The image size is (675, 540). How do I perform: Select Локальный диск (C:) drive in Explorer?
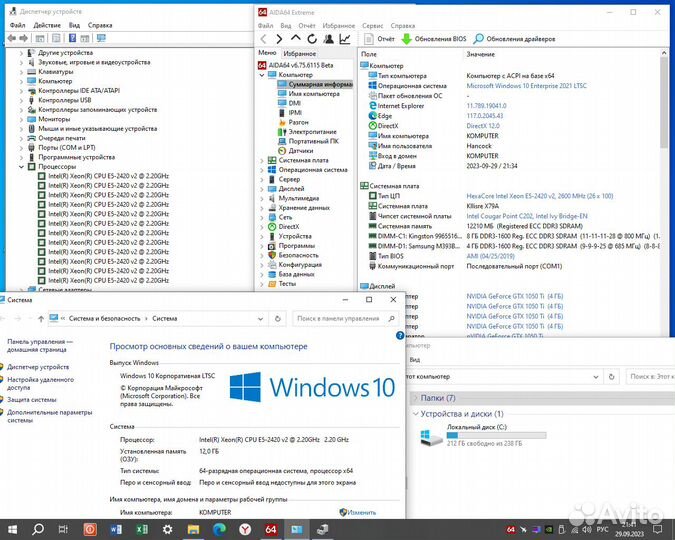point(483,435)
